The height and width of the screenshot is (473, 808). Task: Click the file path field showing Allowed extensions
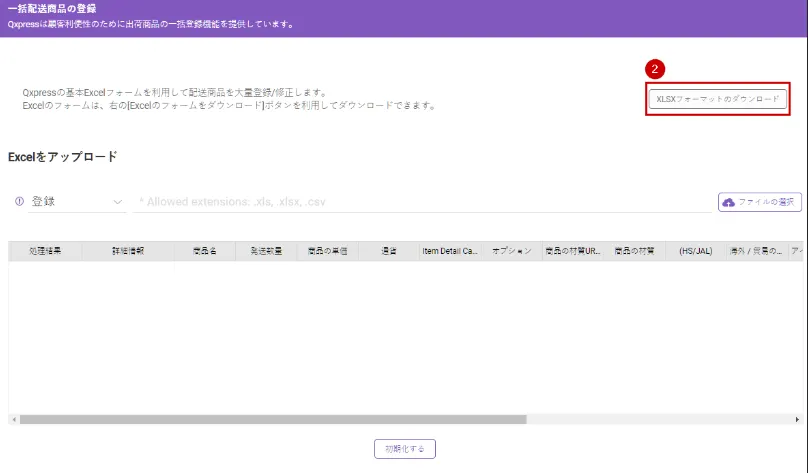point(423,202)
